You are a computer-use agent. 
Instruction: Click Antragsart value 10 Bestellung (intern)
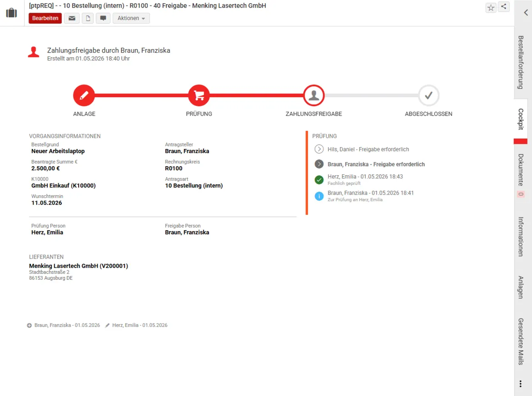coord(194,186)
